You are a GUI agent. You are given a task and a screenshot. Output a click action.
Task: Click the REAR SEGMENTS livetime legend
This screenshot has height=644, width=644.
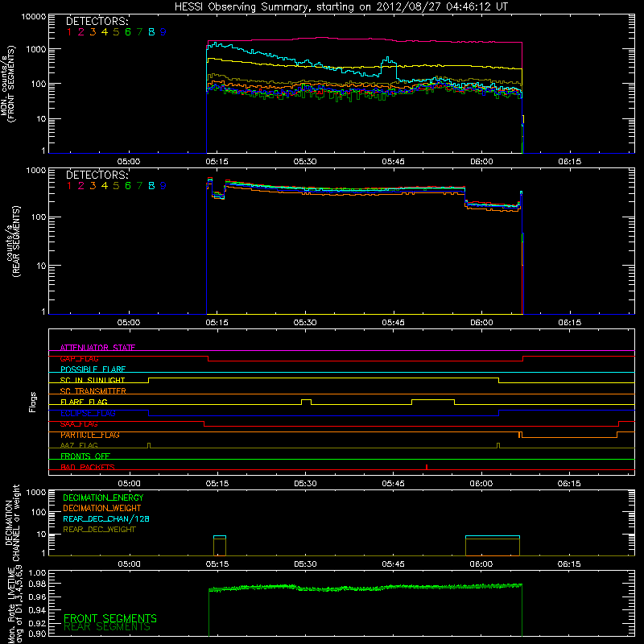(107, 627)
